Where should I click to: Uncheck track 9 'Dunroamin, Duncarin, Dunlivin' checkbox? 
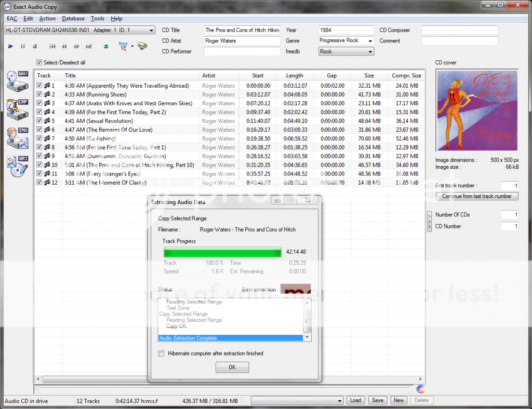coord(39,156)
